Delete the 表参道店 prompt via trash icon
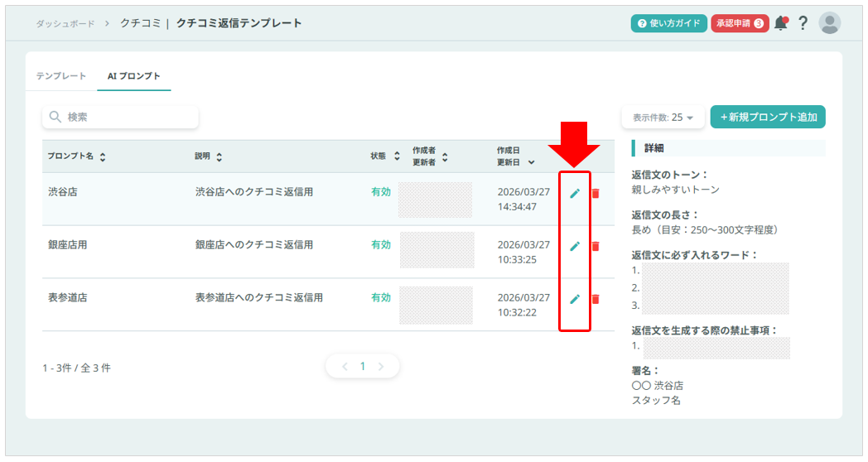The image size is (868, 462). point(596,299)
